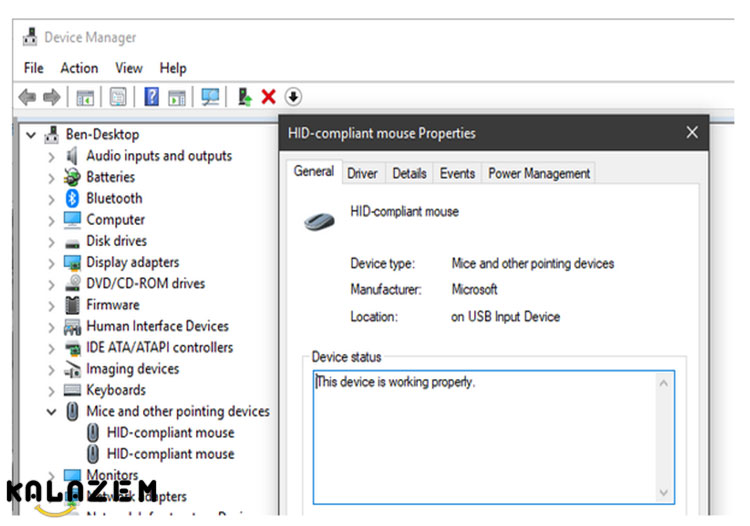Click the Forward arrow in the toolbar
Viewport: 750px width, 526px height.
pos(51,97)
